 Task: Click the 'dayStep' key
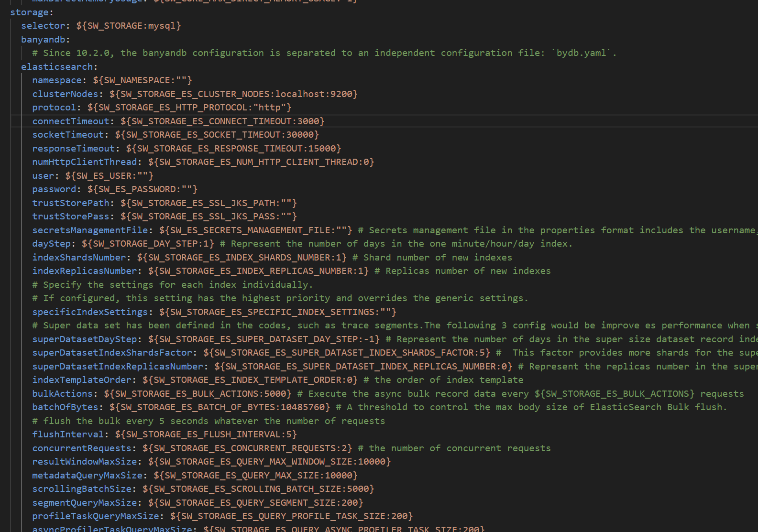coord(51,244)
